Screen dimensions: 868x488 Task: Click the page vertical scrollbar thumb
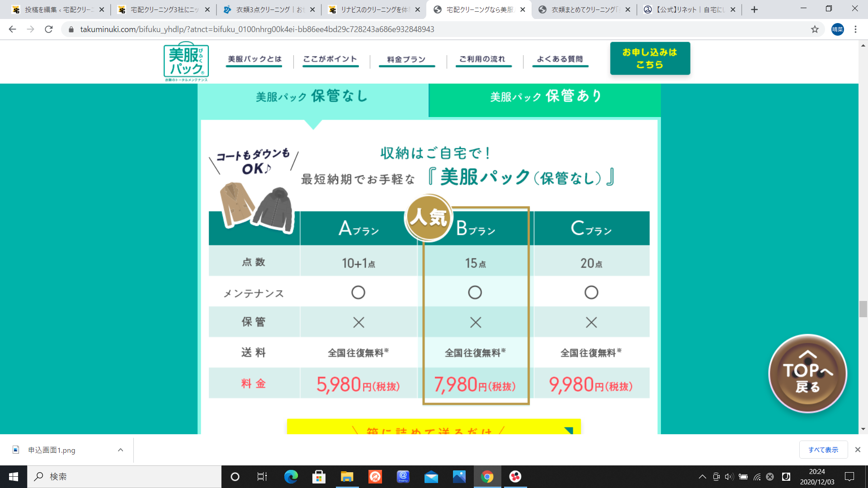tap(863, 309)
